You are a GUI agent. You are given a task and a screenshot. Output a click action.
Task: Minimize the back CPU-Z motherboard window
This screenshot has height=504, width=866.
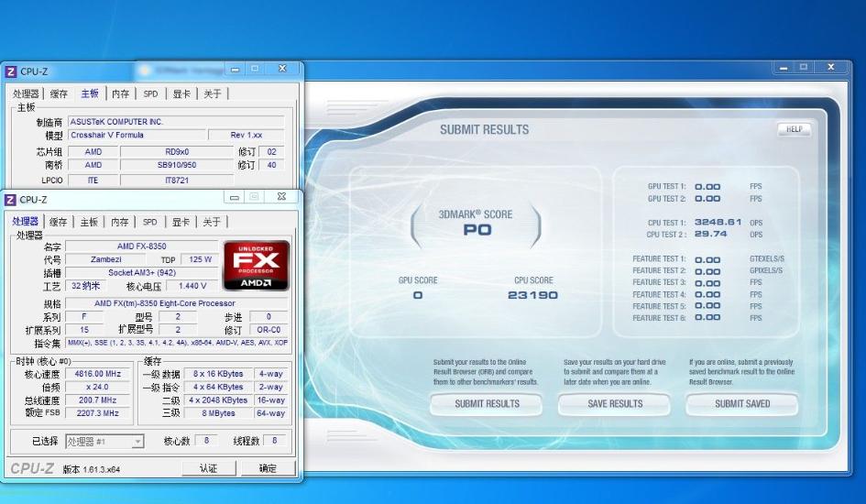tap(236, 69)
